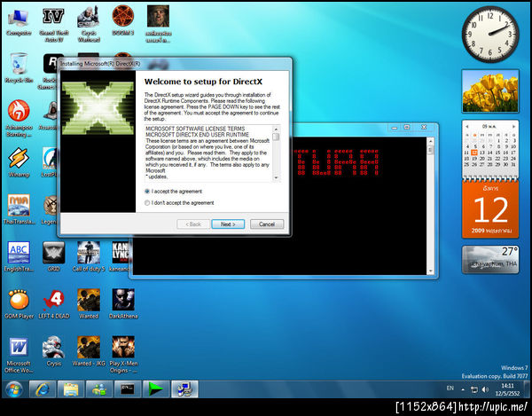Select 'I don't accept the agreement' option
Image resolution: width=532 pixels, height=416 pixels.
(179, 203)
